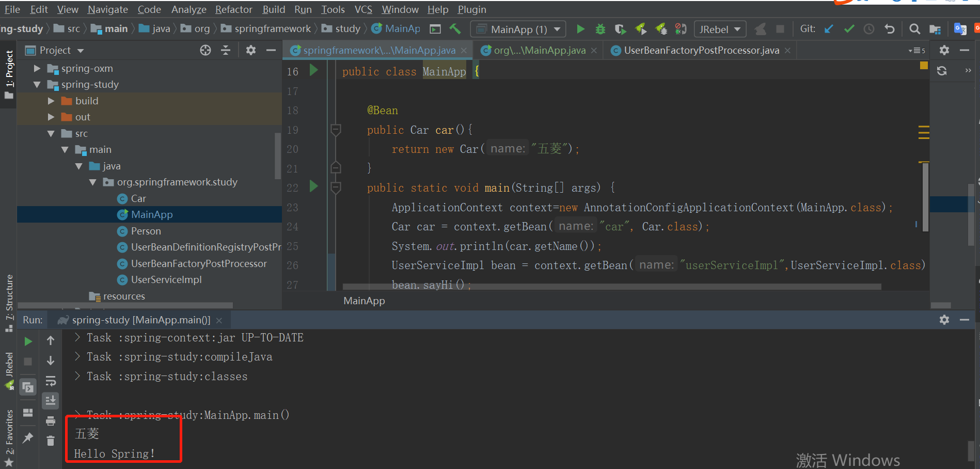Select UserServiceImpl in the project tree
This screenshot has width=980, height=469.
pyautogui.click(x=166, y=279)
